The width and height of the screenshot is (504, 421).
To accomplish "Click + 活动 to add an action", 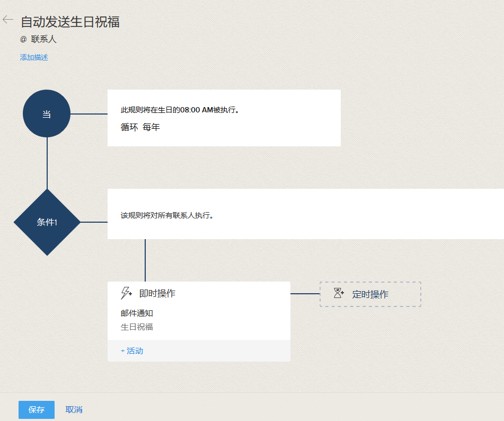I will (132, 351).
